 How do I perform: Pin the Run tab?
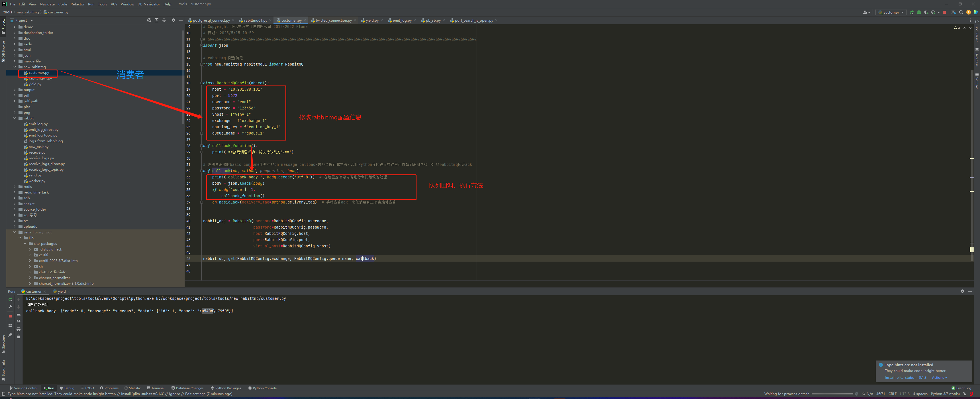(10, 335)
